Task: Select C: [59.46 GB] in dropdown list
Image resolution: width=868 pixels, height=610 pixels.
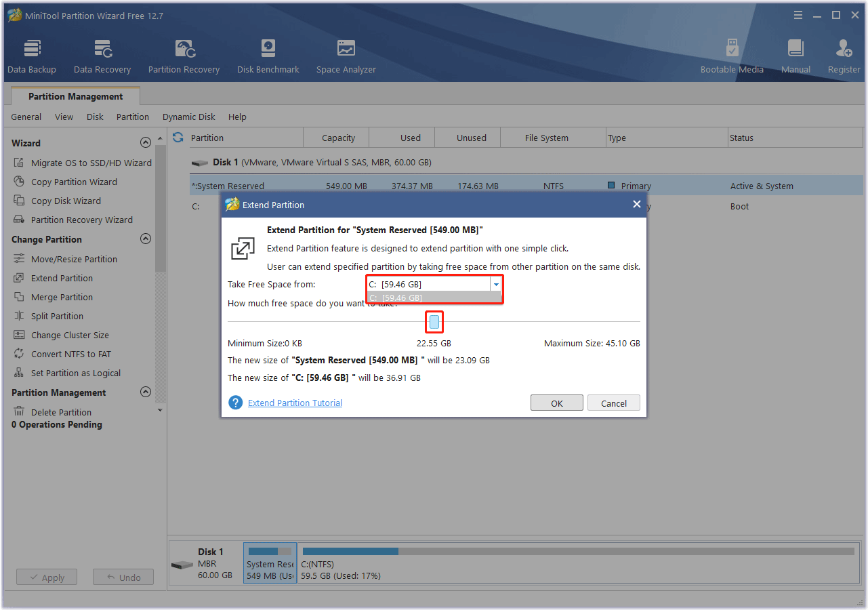Action: (x=434, y=298)
